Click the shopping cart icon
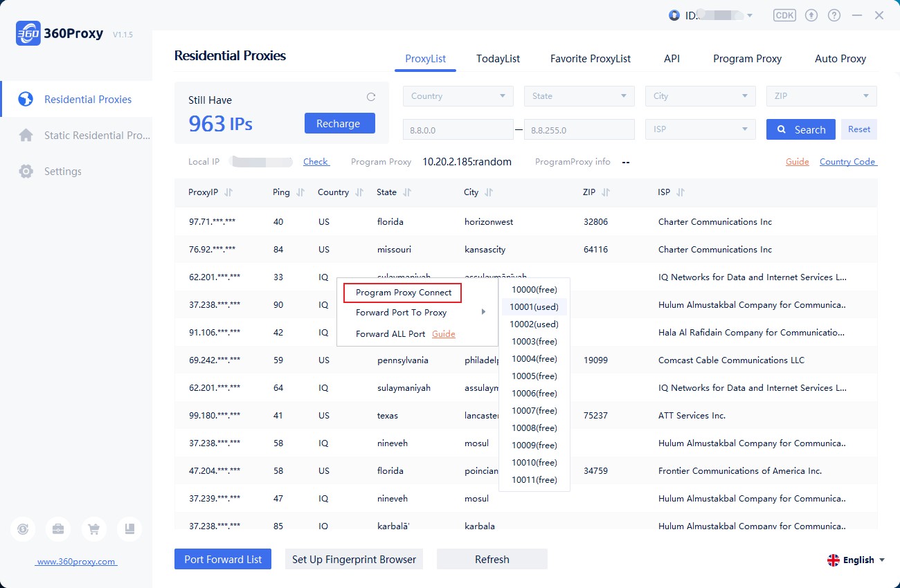Screen dimensions: 900x588 click(93, 529)
